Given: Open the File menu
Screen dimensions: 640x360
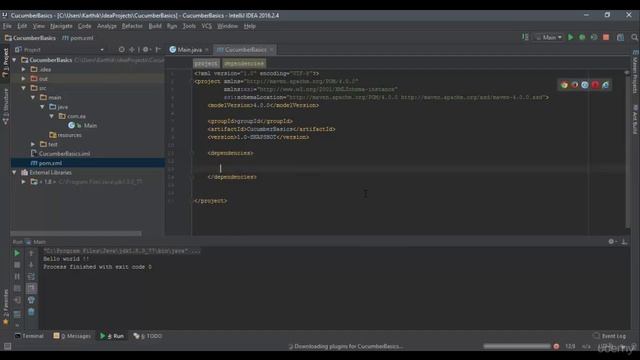Looking at the screenshot, I should pyautogui.click(x=7, y=26).
